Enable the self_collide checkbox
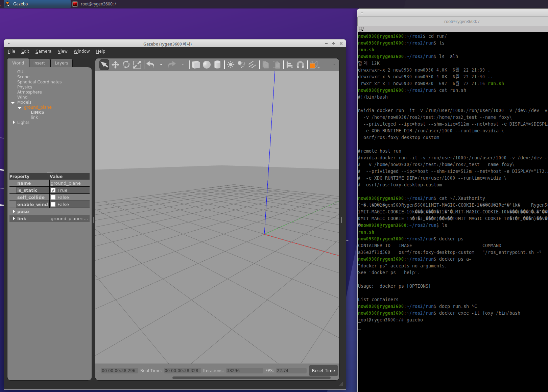 pos(53,198)
